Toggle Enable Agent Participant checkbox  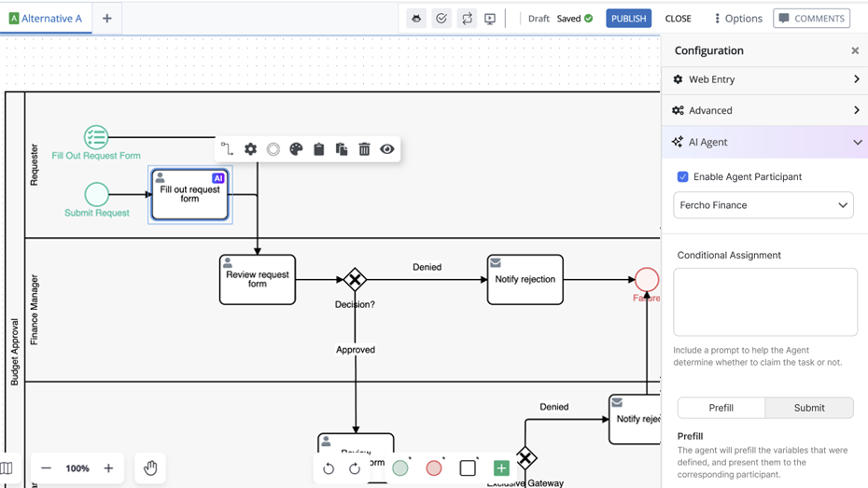coord(682,176)
